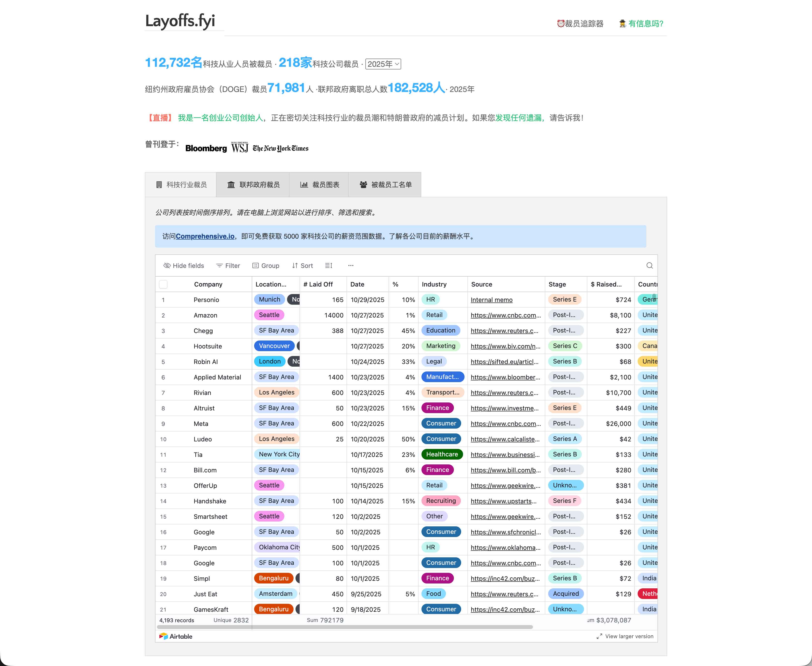Click the search magnifier icon in table toolbar

[650, 265]
